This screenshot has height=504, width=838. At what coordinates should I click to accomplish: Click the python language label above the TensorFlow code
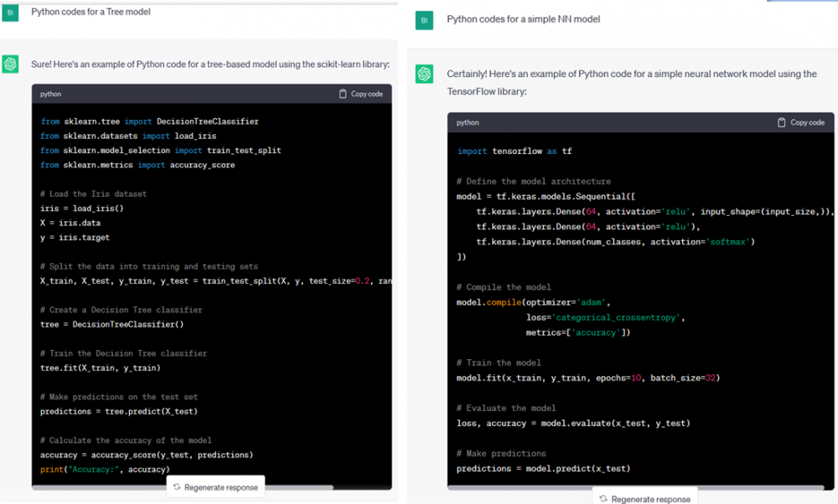(468, 122)
